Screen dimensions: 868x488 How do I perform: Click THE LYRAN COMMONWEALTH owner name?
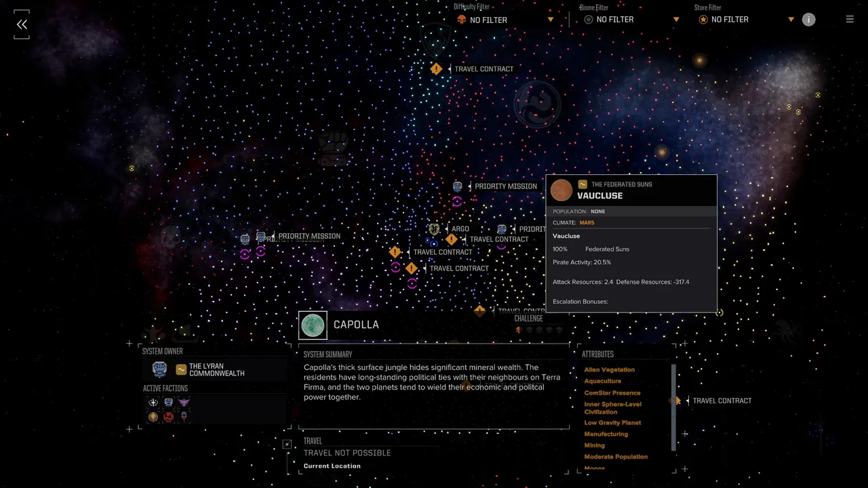point(216,370)
